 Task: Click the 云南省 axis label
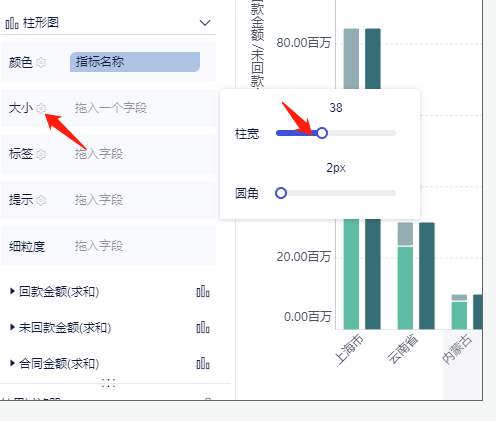(403, 348)
